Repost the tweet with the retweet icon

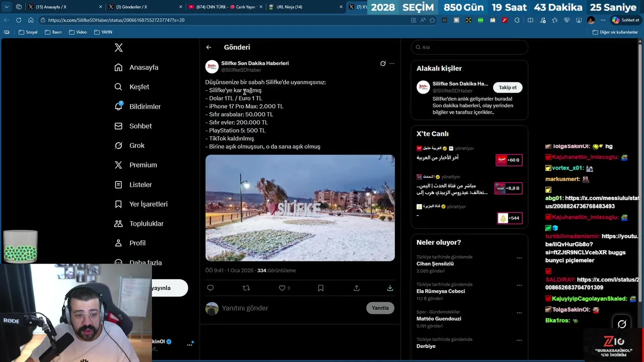[246, 288]
